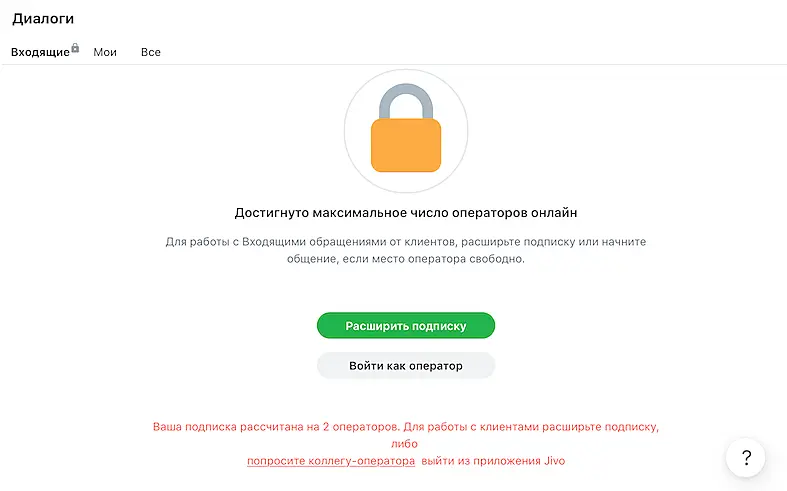Viewport: 787px width, 491px height.
Task: Click the line ending with оператора свободно
Action: 406,259
